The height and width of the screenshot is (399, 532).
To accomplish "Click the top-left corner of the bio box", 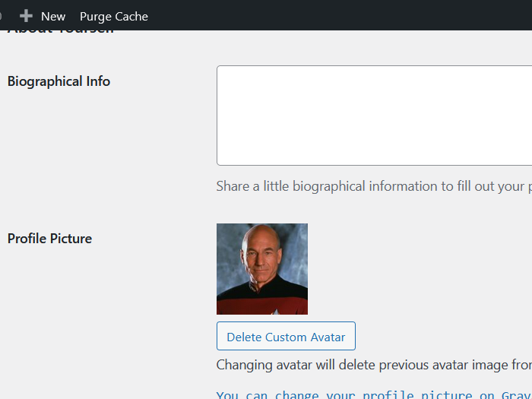I will tap(220, 69).
